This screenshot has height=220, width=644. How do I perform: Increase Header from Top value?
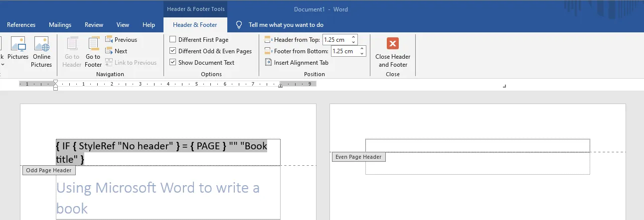click(x=353, y=37)
